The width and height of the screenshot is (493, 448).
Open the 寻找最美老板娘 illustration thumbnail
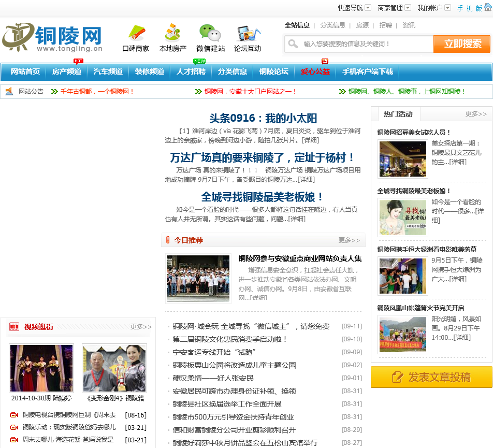tap(403, 218)
